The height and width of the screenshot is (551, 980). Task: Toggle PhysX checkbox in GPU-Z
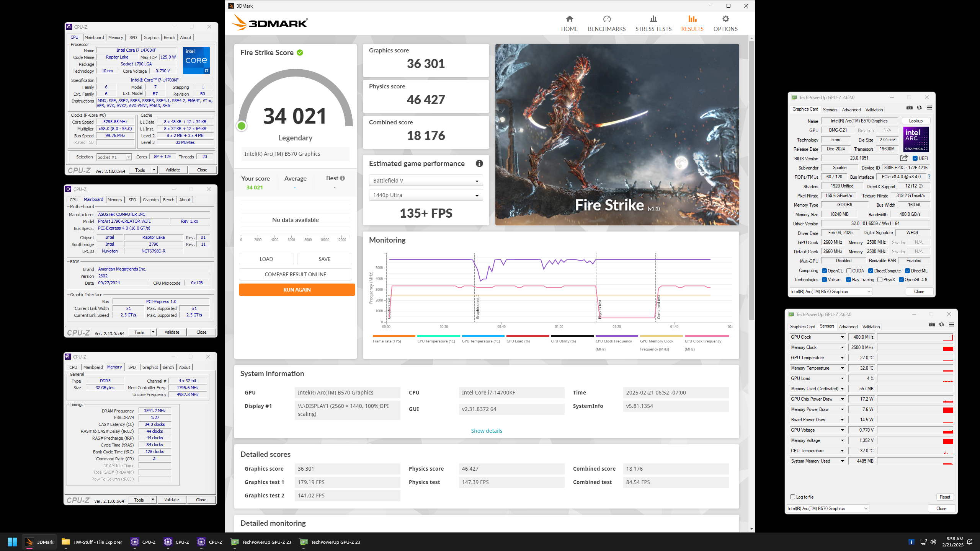[x=880, y=280]
